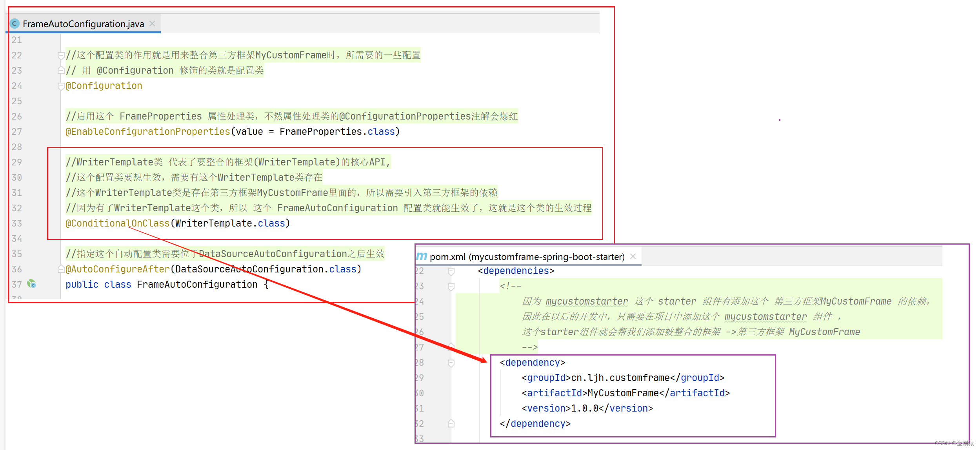Click the artifactId value MyCustomFrame
Image resolution: width=980 pixels, height=450 pixels.
(623, 393)
